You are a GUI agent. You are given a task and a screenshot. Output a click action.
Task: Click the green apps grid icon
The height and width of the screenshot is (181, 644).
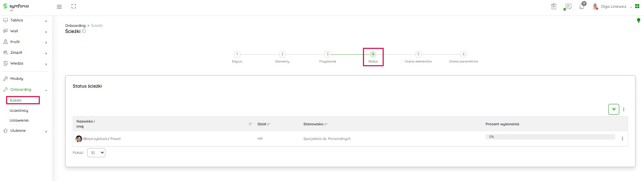637,6
